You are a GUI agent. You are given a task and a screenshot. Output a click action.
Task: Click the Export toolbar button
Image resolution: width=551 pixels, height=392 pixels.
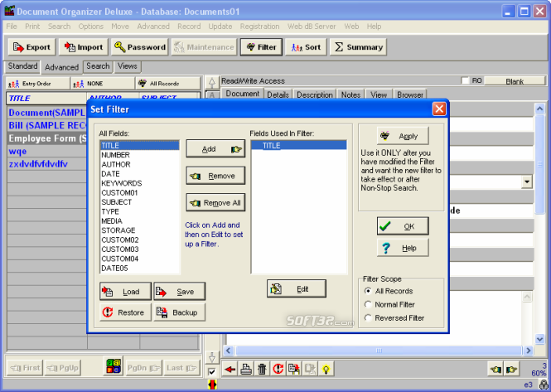coord(31,47)
